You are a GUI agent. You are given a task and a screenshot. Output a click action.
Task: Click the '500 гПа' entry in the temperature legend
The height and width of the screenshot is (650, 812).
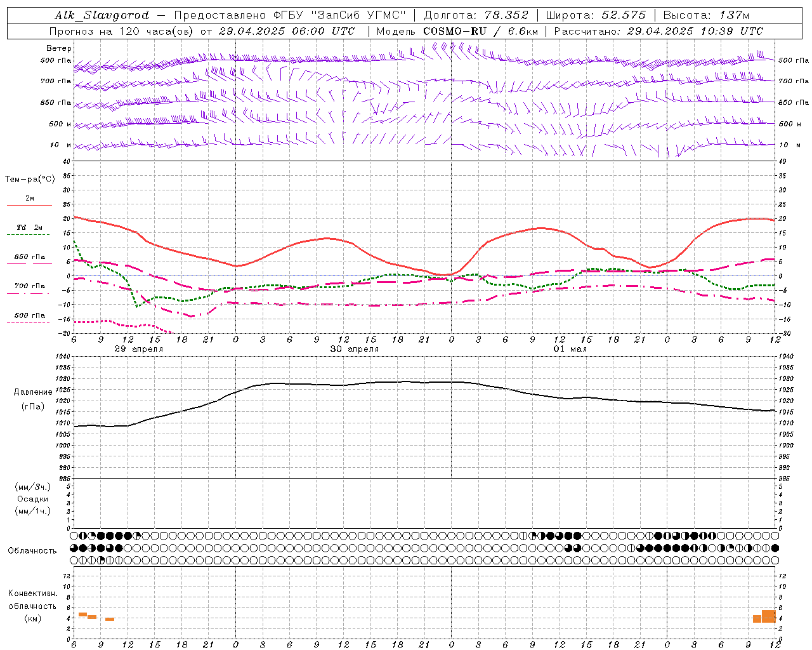coord(30,315)
